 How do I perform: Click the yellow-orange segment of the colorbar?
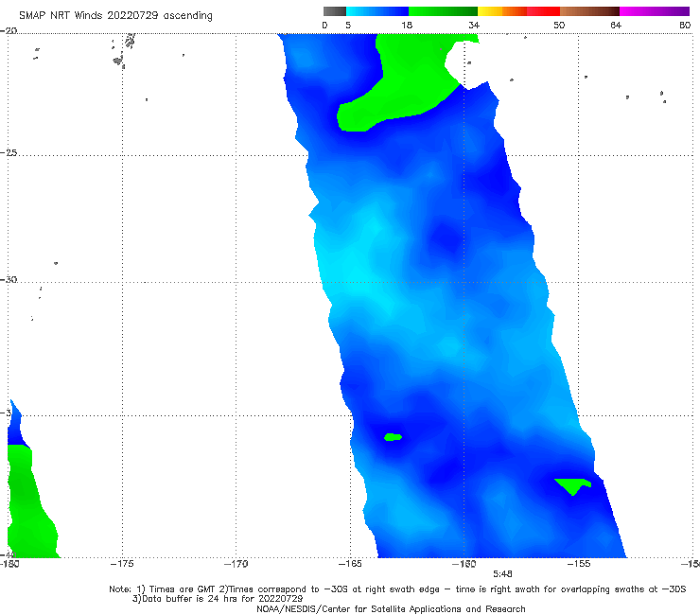502,11
